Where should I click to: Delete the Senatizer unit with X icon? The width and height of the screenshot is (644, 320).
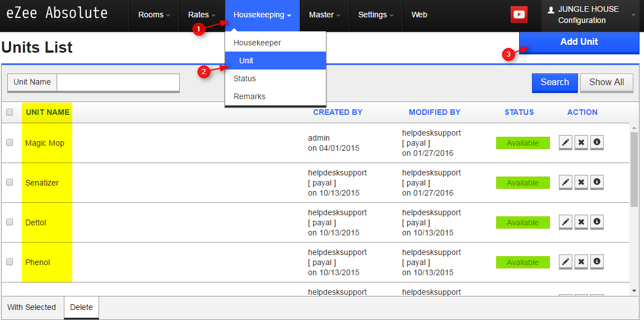click(x=581, y=182)
